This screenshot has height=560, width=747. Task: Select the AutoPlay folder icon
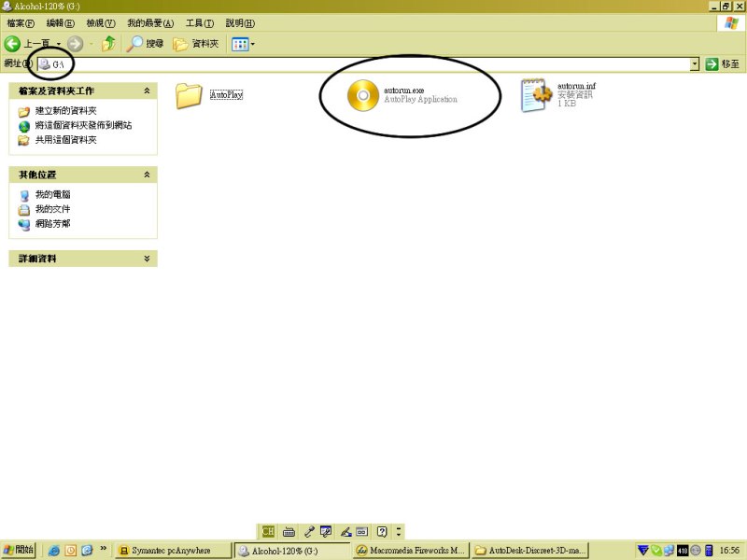click(189, 95)
